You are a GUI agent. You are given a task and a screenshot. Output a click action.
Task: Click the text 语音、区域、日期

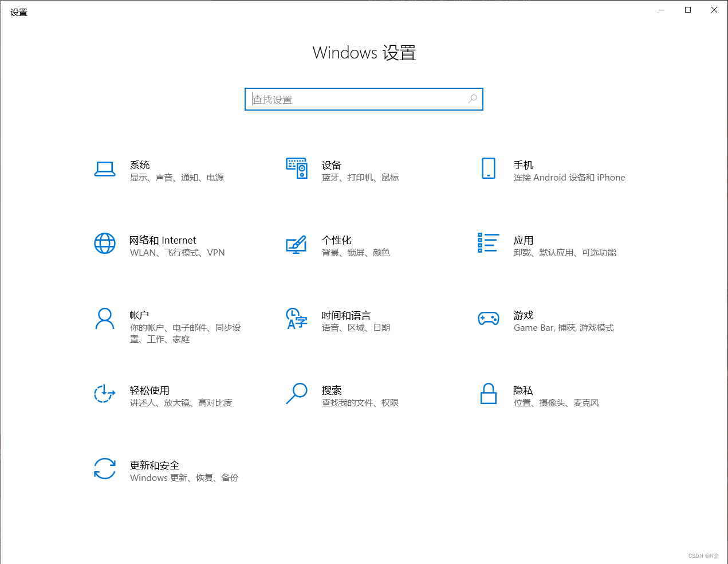tap(356, 328)
